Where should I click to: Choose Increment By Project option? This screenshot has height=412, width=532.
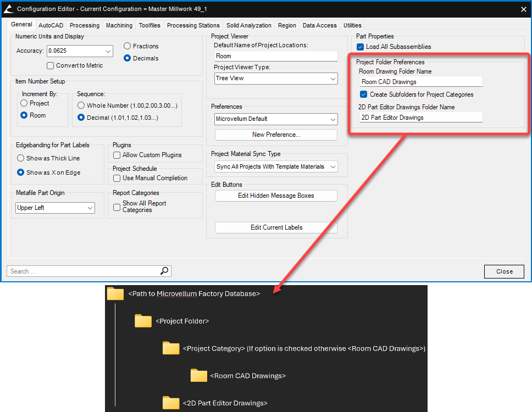24,103
